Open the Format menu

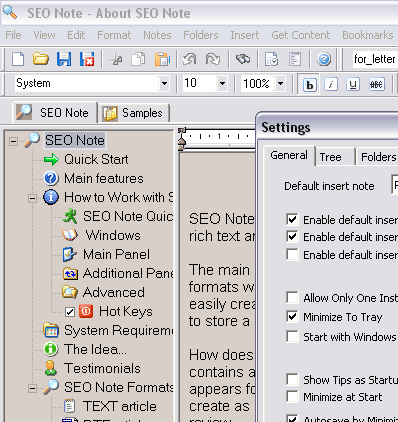[114, 35]
